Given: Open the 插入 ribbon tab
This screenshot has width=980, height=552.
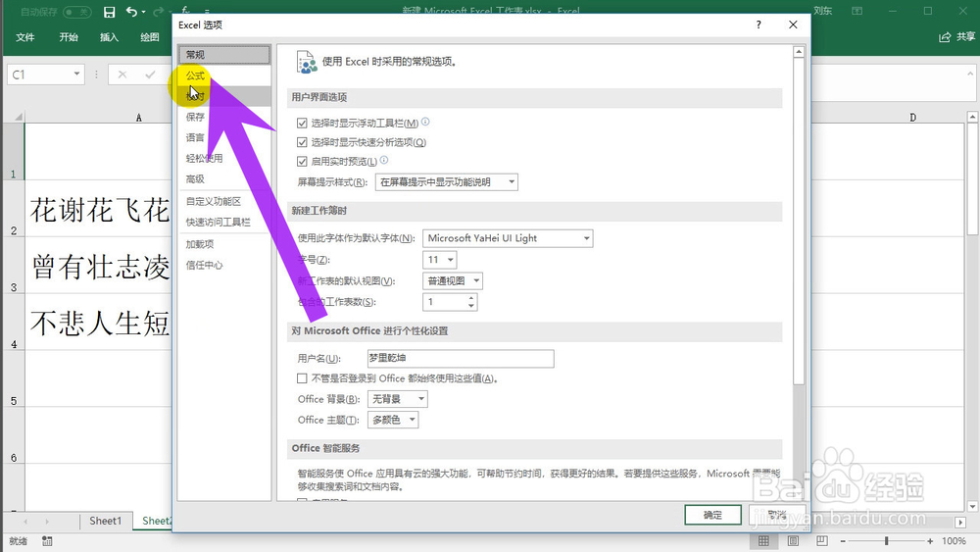Looking at the screenshot, I should pyautogui.click(x=110, y=37).
